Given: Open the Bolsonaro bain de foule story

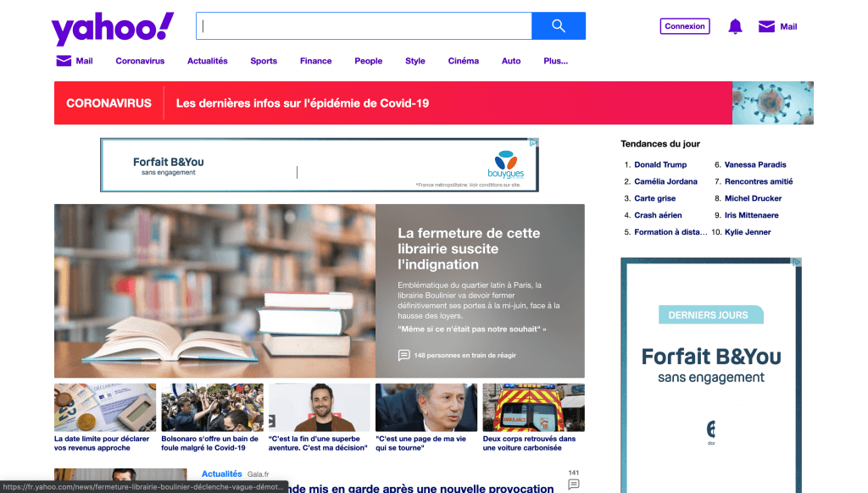Looking at the screenshot, I should 212,407.
